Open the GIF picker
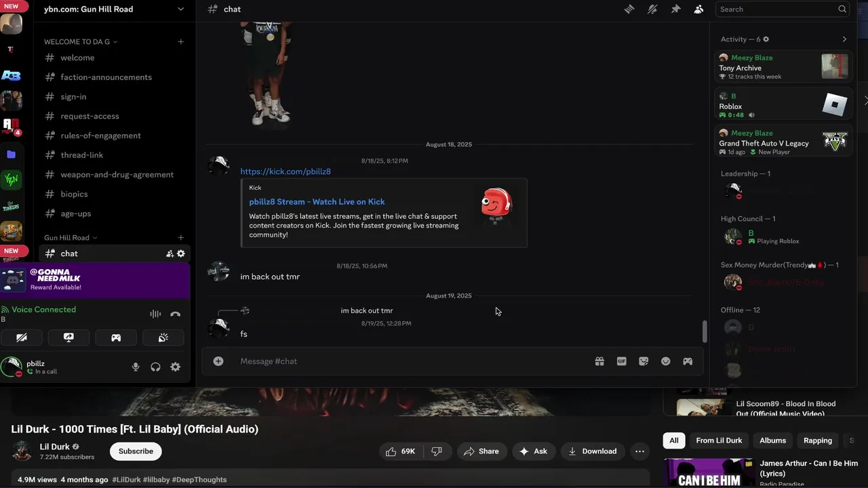The image size is (868, 488). [x=621, y=361]
